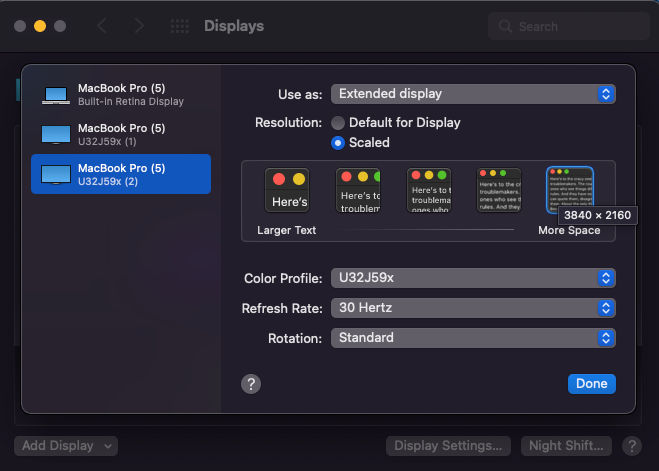Open Night Shift… settings
Screen dimensions: 659x471
click(566, 446)
